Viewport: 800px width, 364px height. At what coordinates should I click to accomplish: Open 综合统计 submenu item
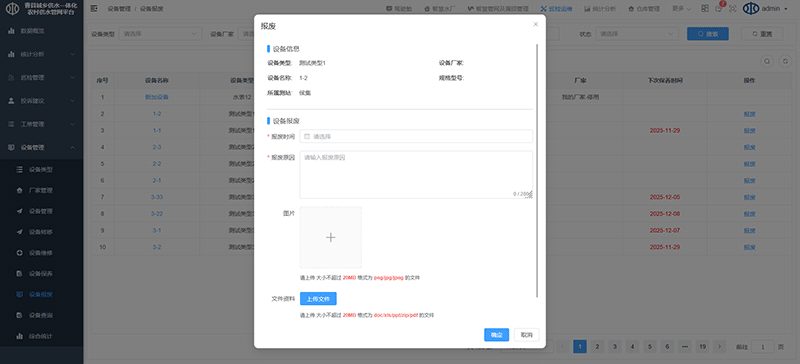(41, 336)
